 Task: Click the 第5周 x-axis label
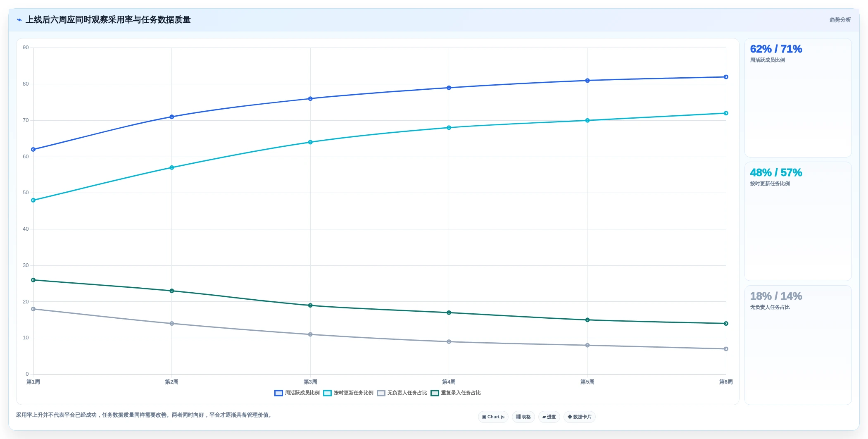587,382
